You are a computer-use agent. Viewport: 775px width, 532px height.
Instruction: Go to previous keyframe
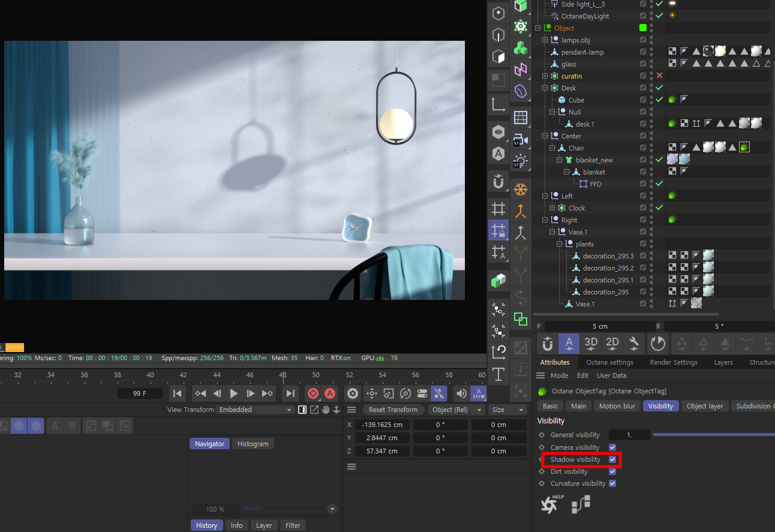(x=200, y=393)
